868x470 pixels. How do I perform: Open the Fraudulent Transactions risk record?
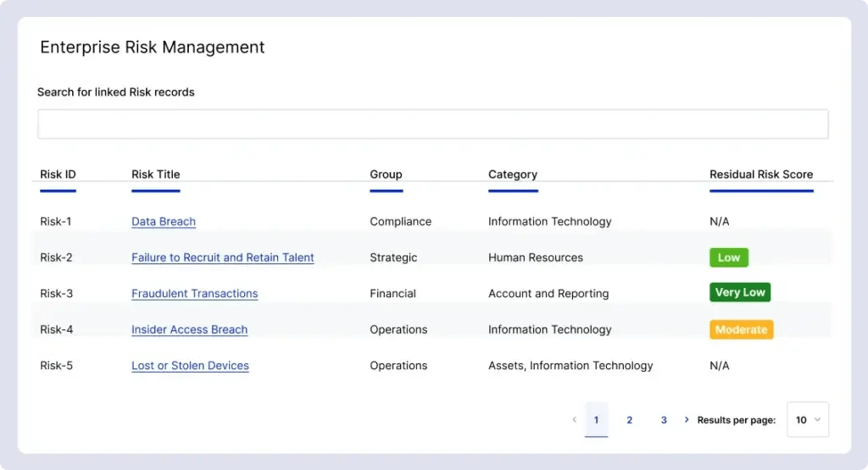194,294
